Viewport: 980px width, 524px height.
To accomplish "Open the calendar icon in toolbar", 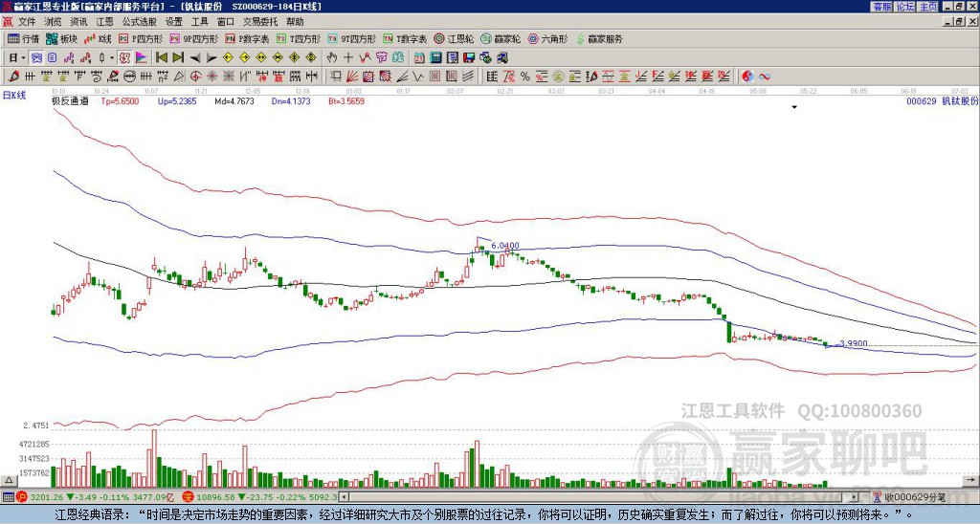I will (x=420, y=58).
